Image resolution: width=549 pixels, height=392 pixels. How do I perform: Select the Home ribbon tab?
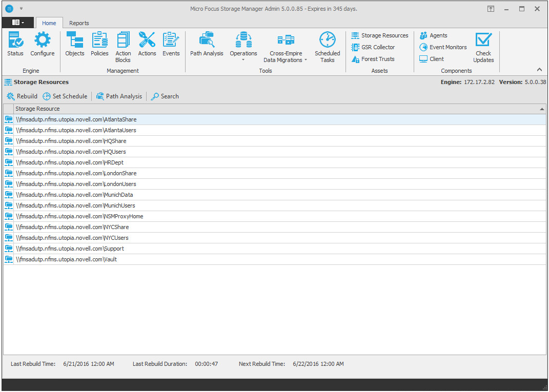click(x=49, y=23)
